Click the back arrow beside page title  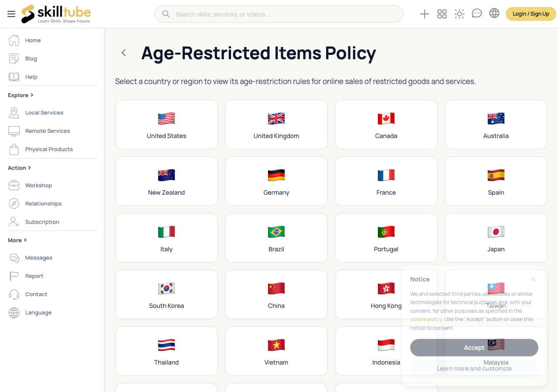click(124, 53)
